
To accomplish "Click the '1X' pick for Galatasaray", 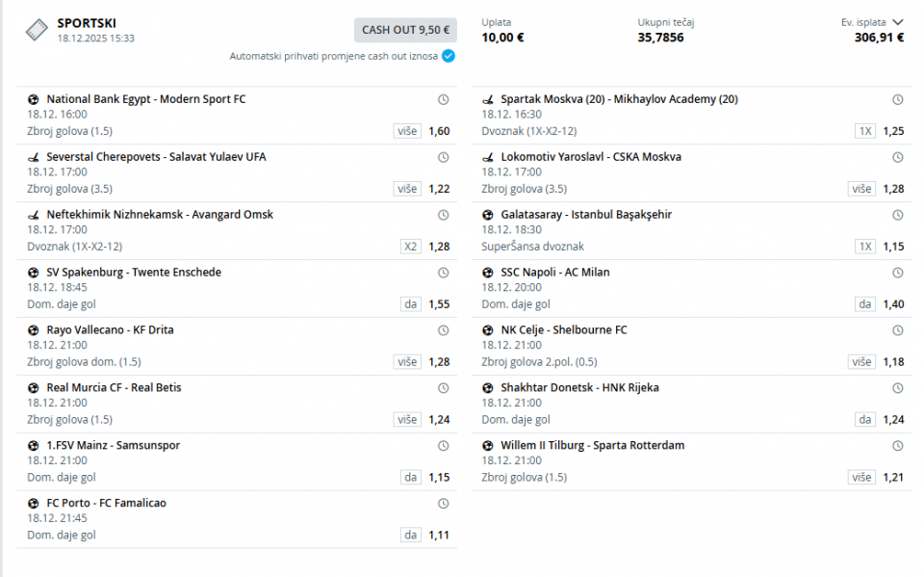I will tap(865, 247).
